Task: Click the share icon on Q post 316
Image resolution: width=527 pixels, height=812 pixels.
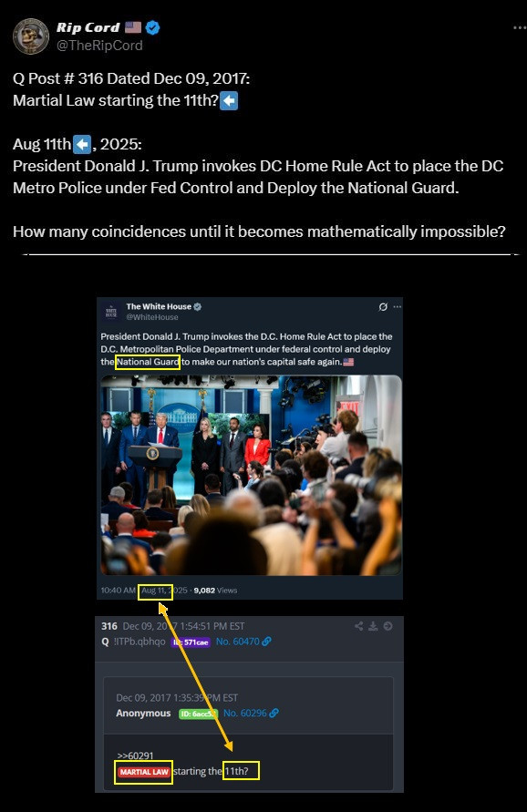Action: tap(358, 626)
